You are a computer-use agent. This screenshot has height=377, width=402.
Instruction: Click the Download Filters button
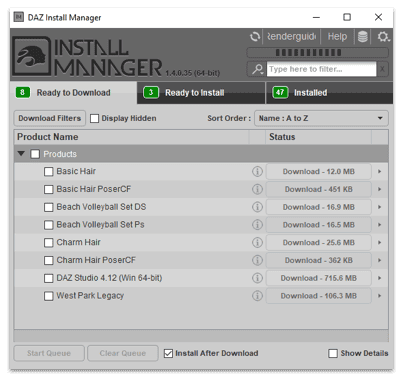pyautogui.click(x=50, y=118)
